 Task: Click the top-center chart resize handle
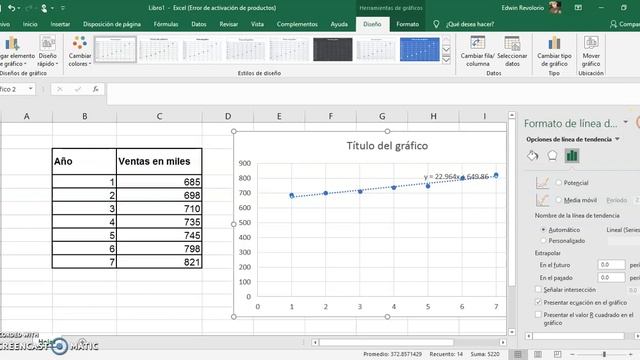[387, 131]
